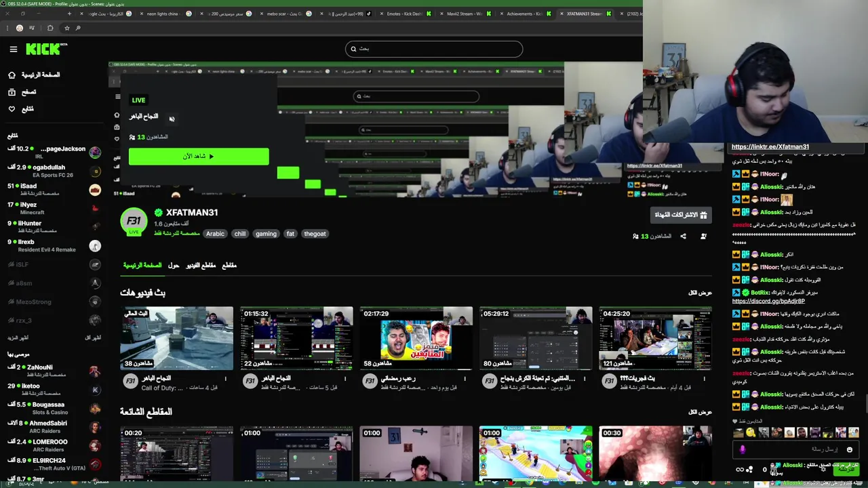
Task: Open followed channel Ilrexb
Action: [x=53, y=245]
